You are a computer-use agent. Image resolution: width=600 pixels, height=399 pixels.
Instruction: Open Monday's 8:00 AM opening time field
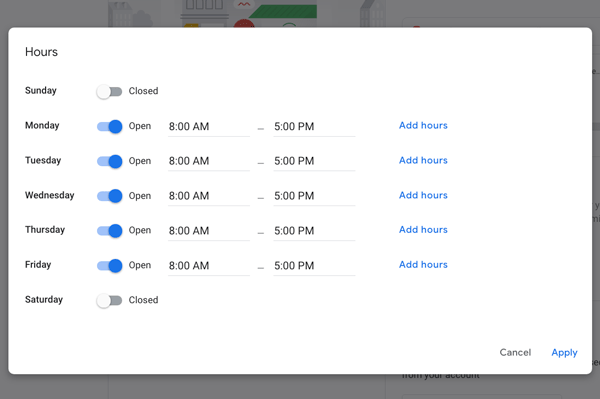pyautogui.click(x=209, y=127)
